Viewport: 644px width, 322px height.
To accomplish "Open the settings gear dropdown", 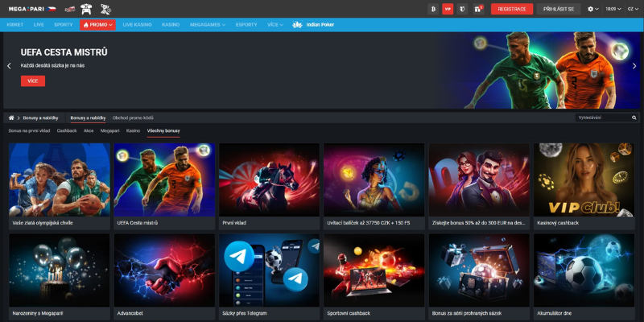I will point(593,9).
